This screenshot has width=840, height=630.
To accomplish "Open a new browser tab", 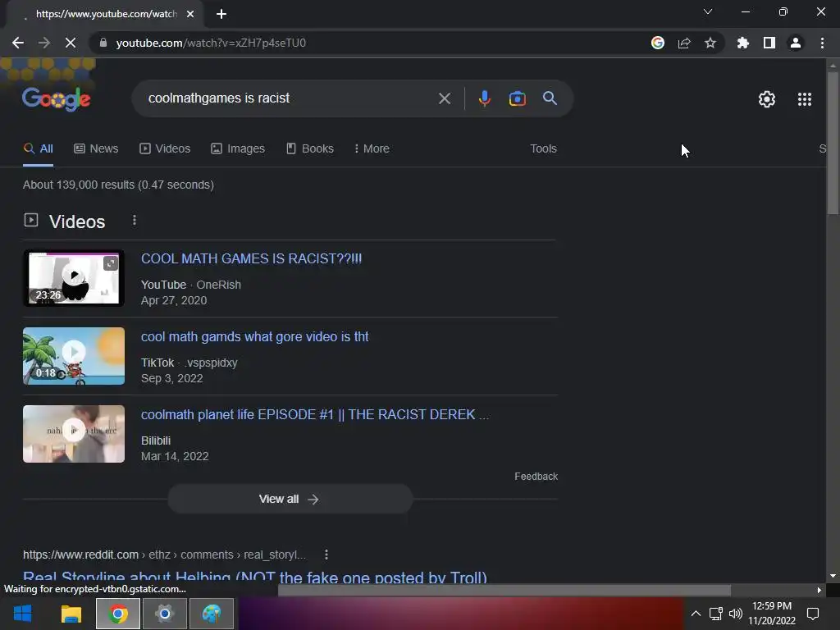I will coord(221,14).
